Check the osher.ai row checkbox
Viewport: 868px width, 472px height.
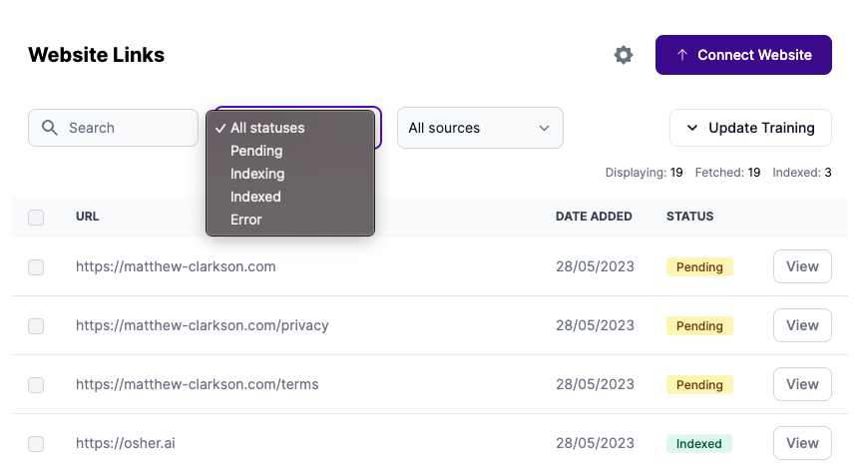(36, 444)
